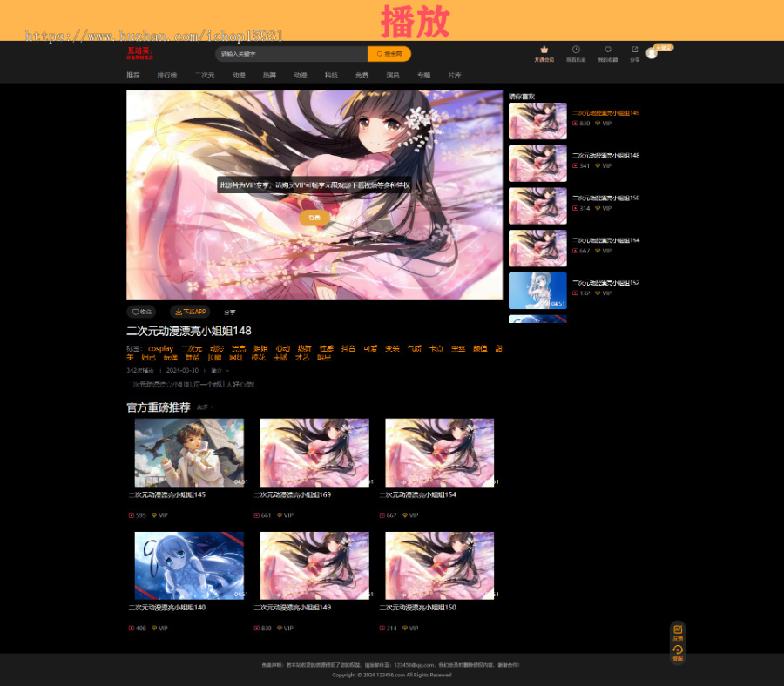Open sidebar blue thumbnail for 小姐姐152

[x=537, y=291]
